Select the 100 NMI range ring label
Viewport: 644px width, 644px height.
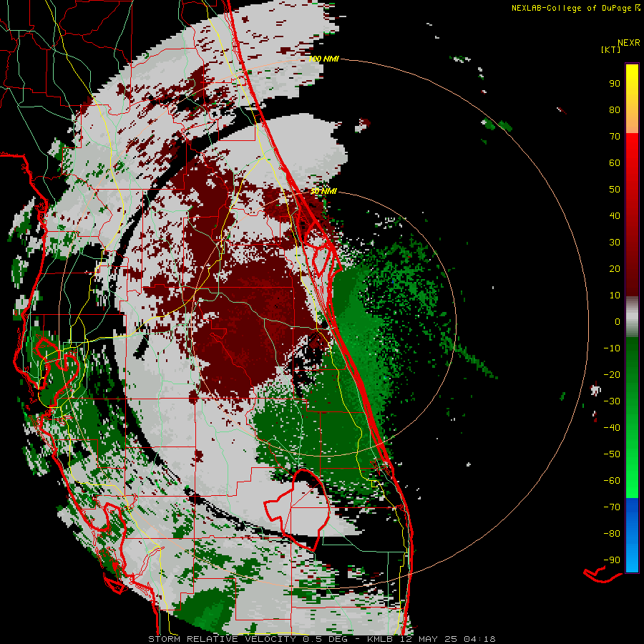tap(323, 59)
